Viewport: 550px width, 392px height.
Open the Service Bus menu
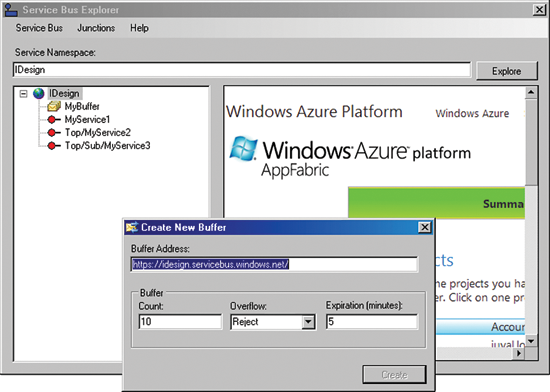click(39, 28)
